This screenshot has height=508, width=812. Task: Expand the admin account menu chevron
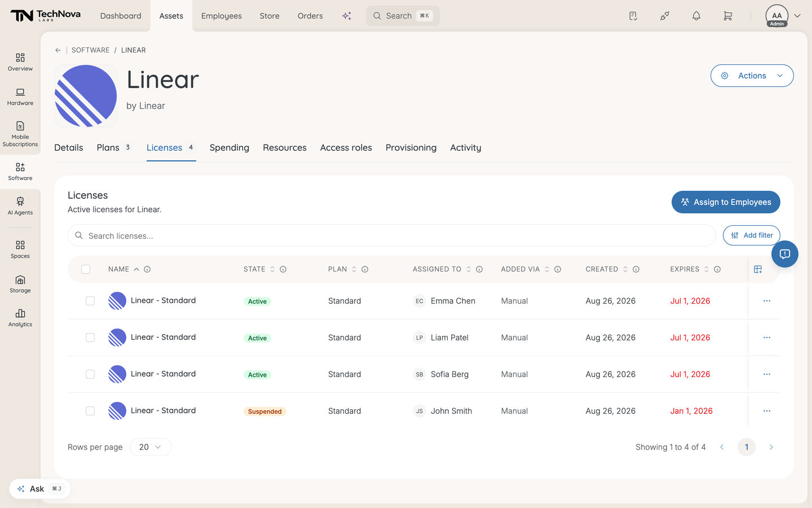797,16
